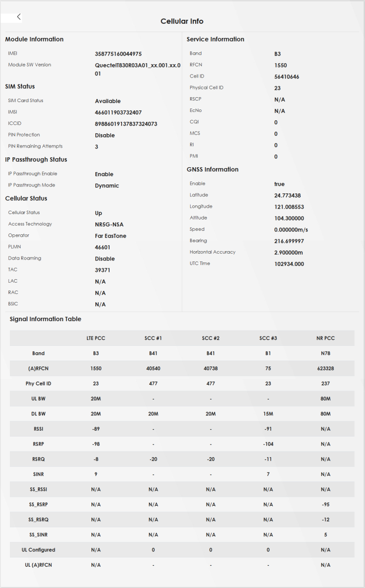Click the Latitude value 24.773438
Screen dimensions: 365x588
pyautogui.click(x=287, y=195)
